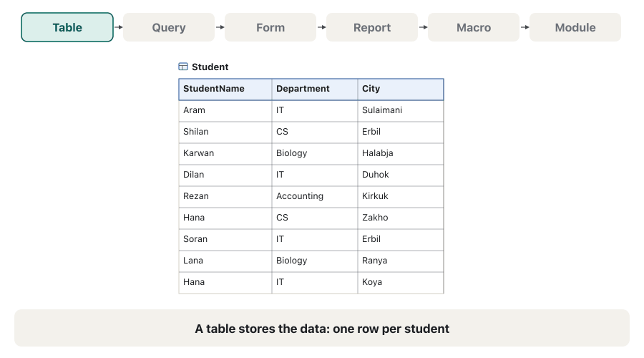Select the Zakho city cell
The height and width of the screenshot is (358, 644).
(x=401, y=218)
